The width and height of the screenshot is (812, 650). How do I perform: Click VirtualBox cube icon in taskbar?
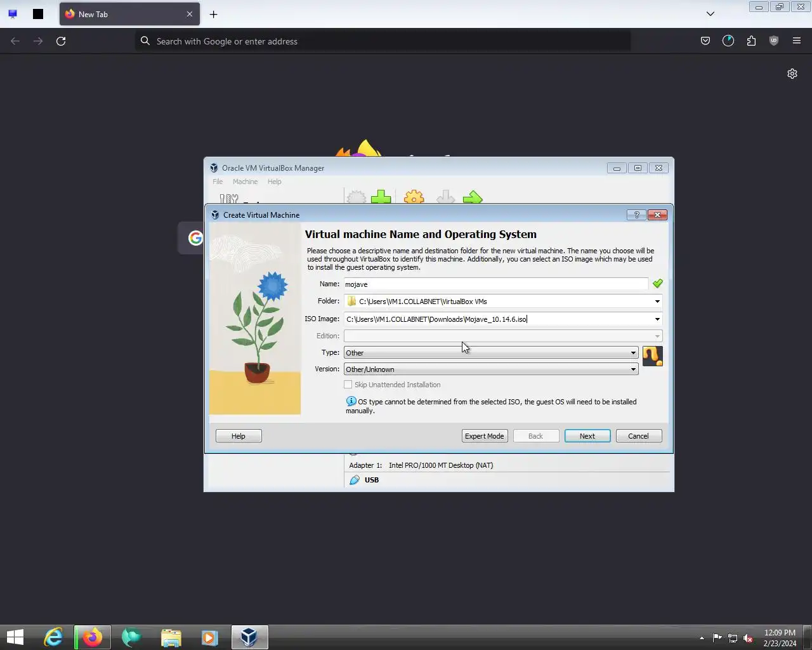coord(249,637)
